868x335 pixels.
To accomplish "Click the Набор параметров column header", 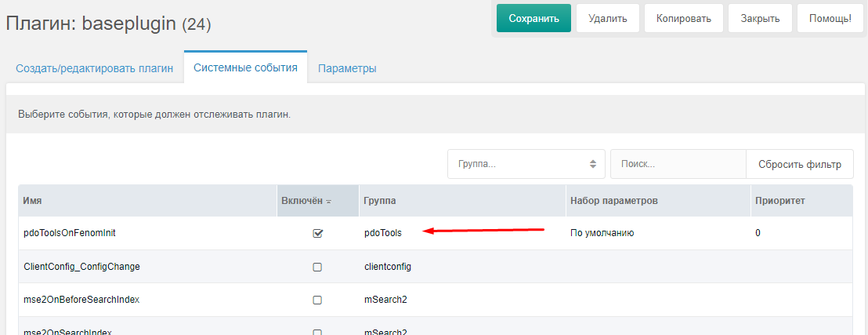I will coord(657,201).
